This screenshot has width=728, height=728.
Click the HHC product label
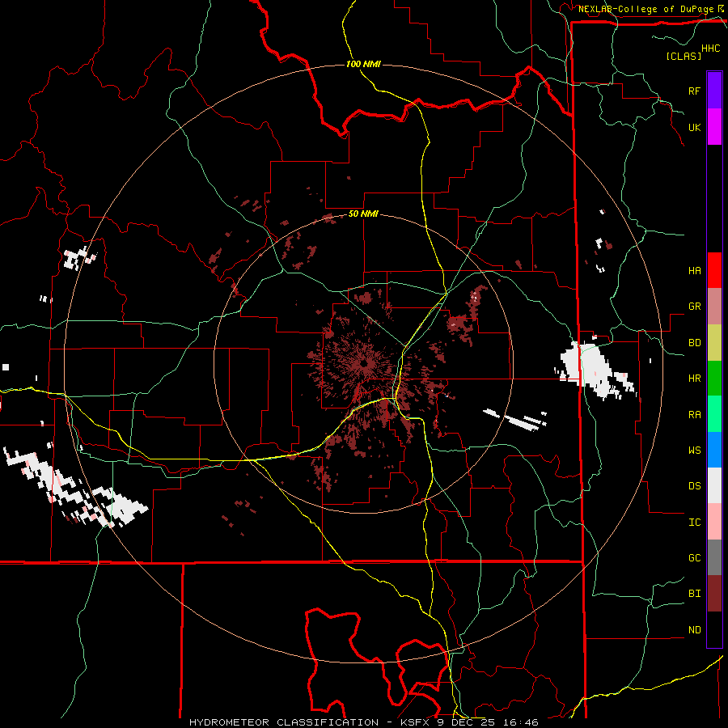pyautogui.click(x=711, y=49)
